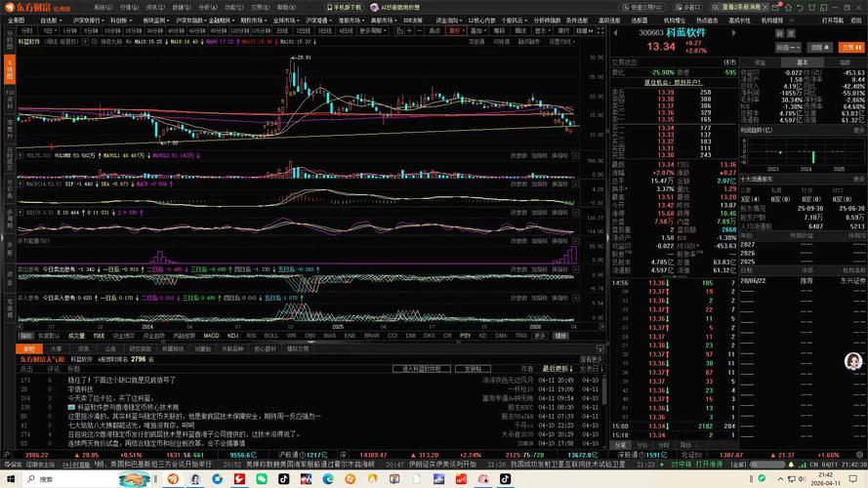Open the 行情 menu
868x488 pixels.
coord(129,7)
